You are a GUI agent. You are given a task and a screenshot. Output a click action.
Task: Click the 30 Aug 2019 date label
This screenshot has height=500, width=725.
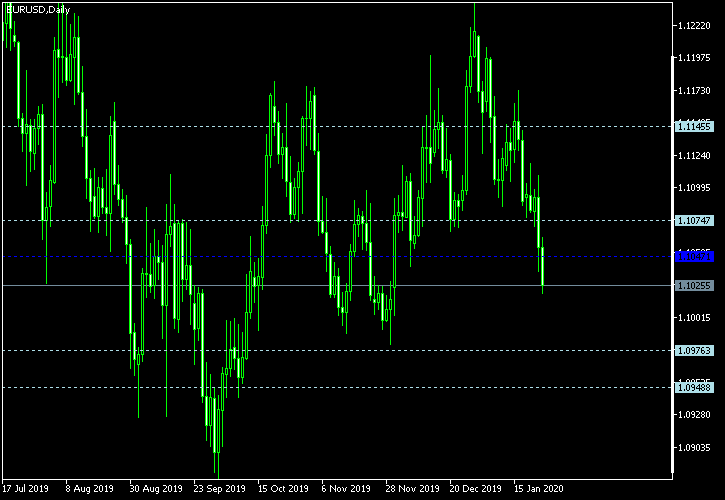pos(156,488)
